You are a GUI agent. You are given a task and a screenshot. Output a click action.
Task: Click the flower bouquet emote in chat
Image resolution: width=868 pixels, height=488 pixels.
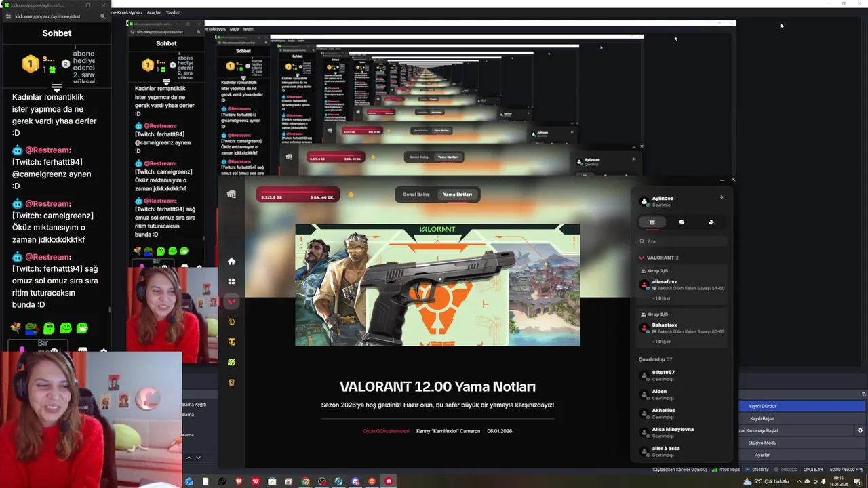(x=16, y=328)
